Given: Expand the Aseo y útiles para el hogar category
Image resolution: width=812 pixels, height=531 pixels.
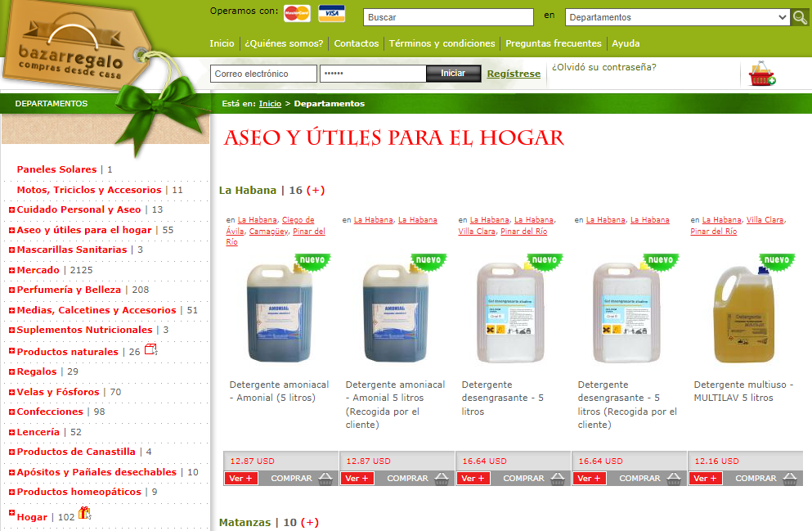Looking at the screenshot, I should click(x=11, y=230).
